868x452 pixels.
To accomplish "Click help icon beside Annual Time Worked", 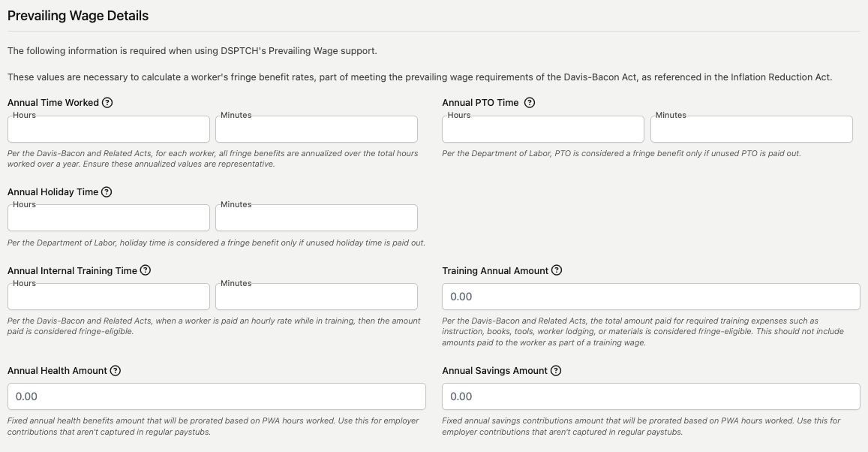I will click(x=107, y=103).
